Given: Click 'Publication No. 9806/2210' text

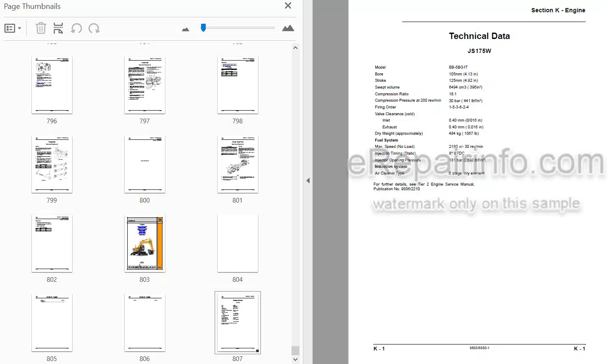Looking at the screenshot, I should coord(397,189).
